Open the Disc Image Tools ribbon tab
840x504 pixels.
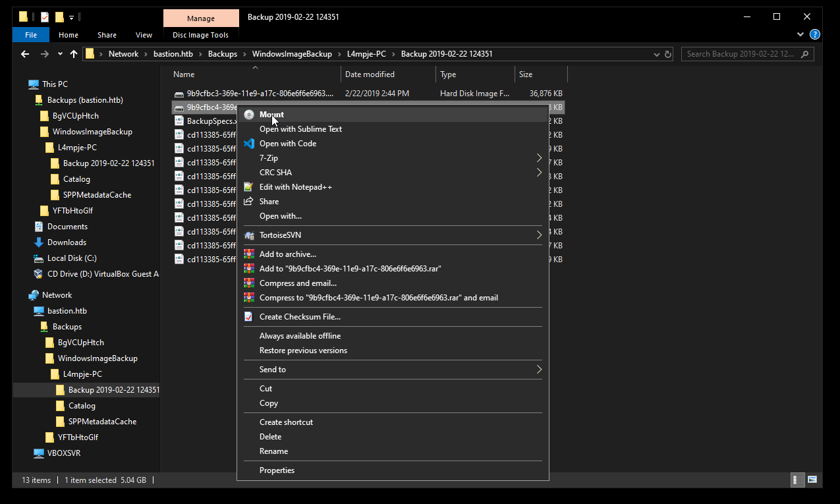[200, 35]
